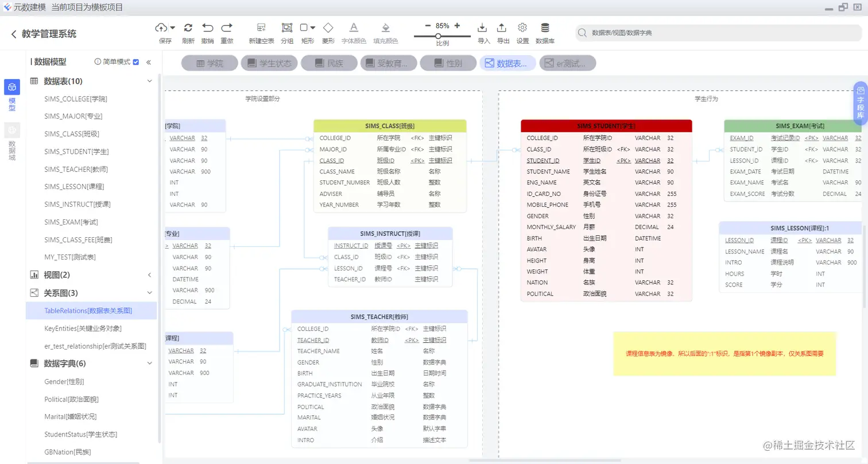Open Gender[性别] data dictionary
The width and height of the screenshot is (868, 464).
tap(64, 381)
